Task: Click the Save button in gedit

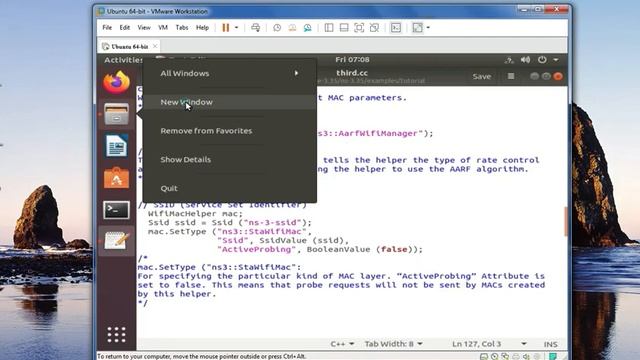Action: 482,76
